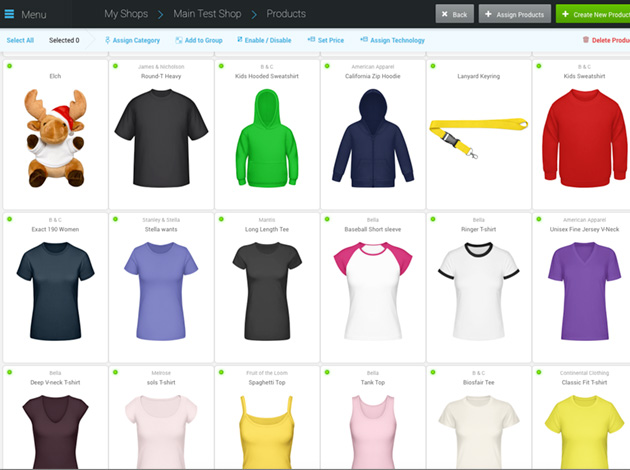This screenshot has height=470, width=630.
Task: Toggle green status dot on Tank Top
Action: click(327, 372)
